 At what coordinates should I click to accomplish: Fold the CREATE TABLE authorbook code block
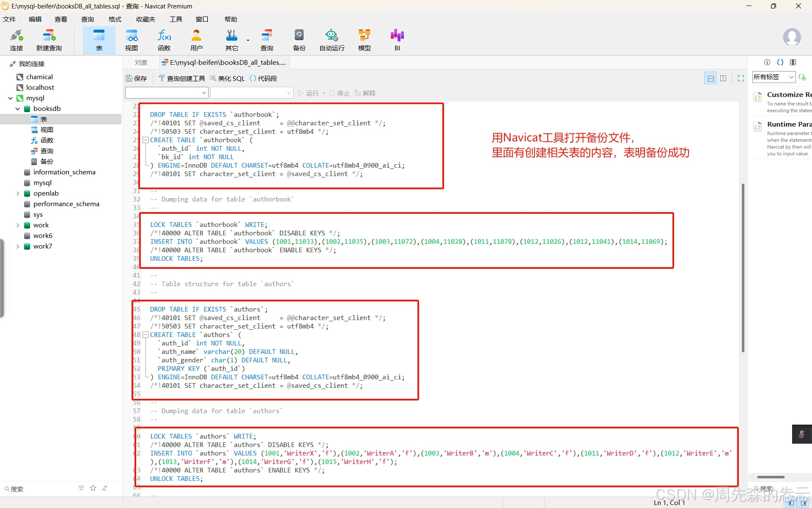coord(145,140)
